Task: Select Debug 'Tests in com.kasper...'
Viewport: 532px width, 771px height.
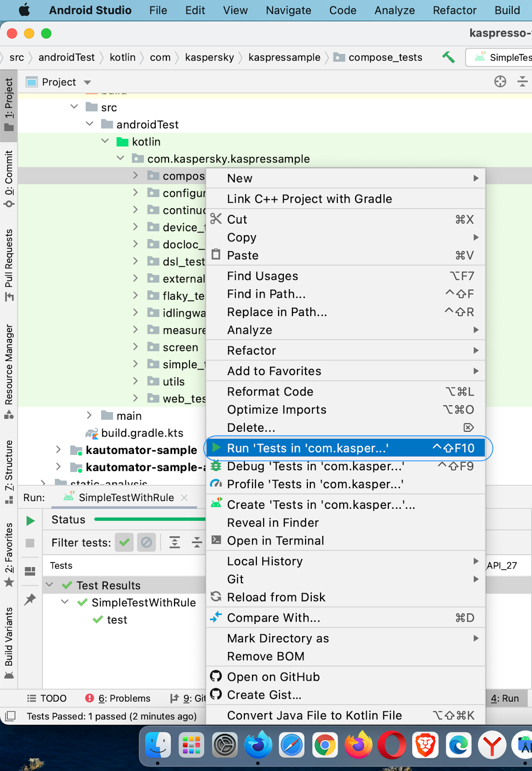Action: coord(346,466)
